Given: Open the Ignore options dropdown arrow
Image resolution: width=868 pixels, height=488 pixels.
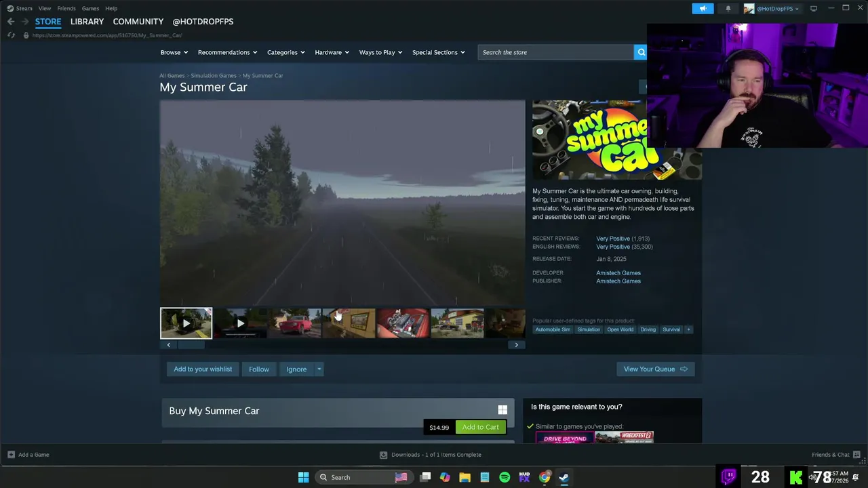Looking at the screenshot, I should pos(319,369).
